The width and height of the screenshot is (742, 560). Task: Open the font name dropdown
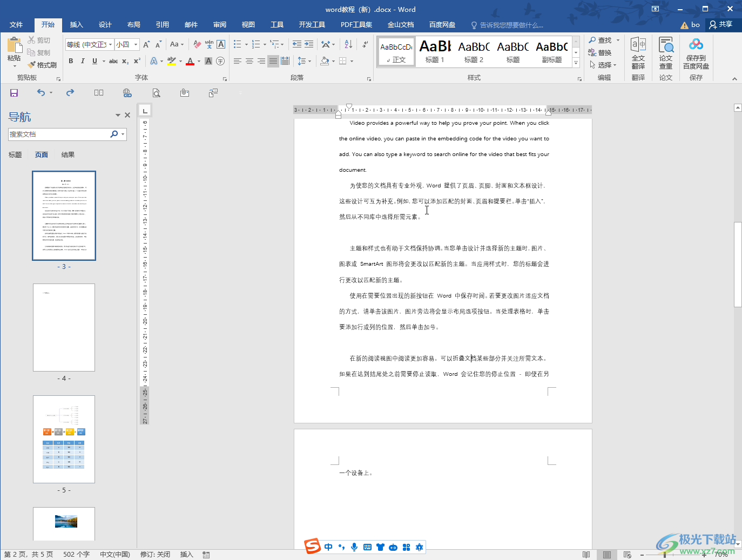[x=111, y=44]
